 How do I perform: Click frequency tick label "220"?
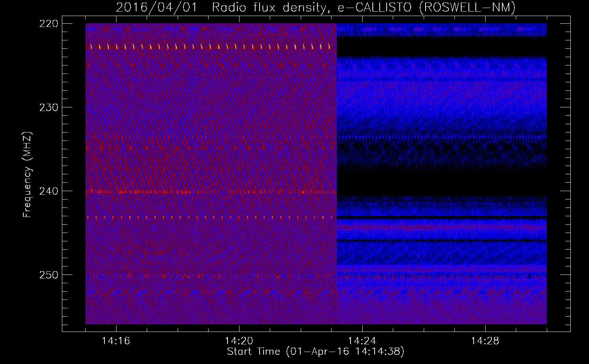48,24
